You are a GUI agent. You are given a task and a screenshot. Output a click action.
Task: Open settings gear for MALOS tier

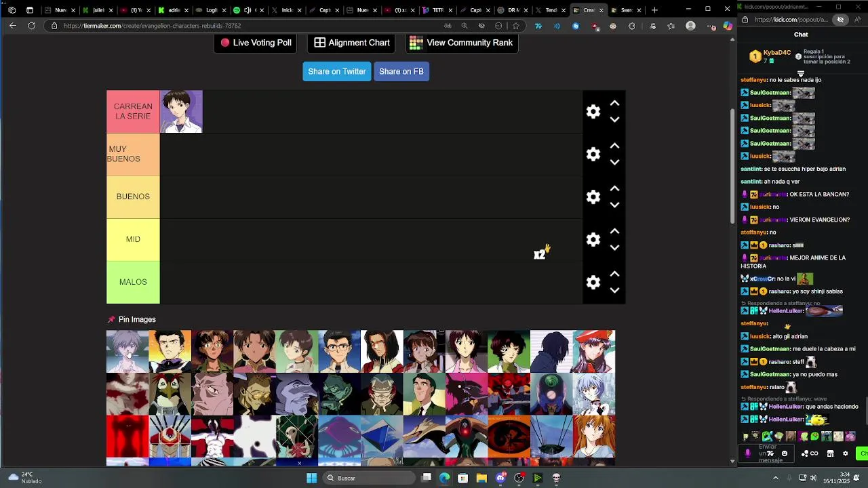593,283
